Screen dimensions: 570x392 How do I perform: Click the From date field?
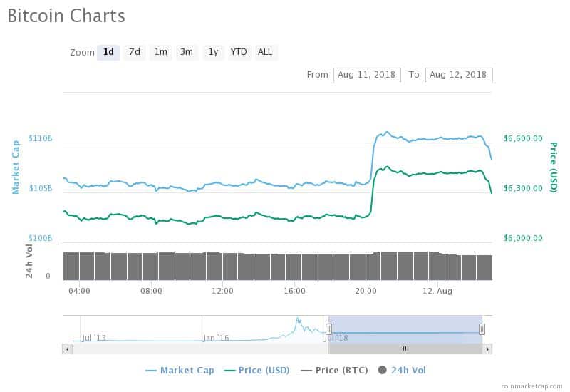(367, 75)
